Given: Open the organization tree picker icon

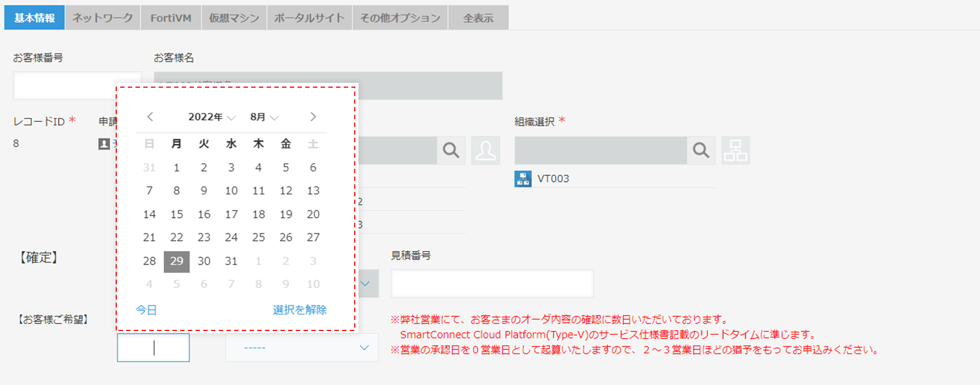Looking at the screenshot, I should click(x=736, y=151).
